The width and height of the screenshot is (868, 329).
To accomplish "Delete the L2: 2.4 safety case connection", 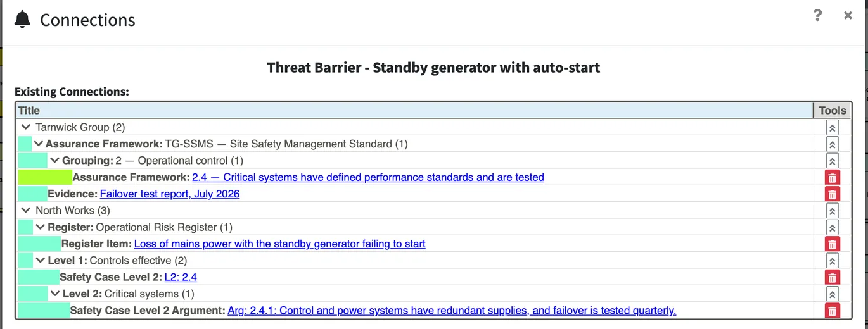I will coord(833,277).
